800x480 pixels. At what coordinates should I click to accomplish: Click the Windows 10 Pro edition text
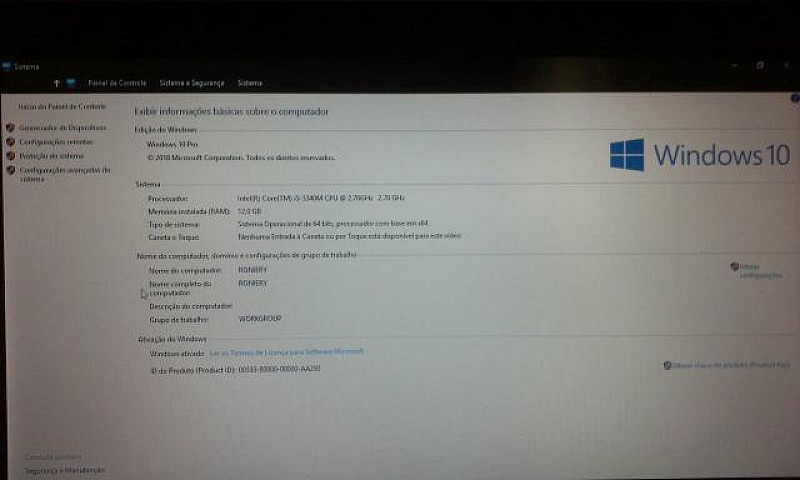pyautogui.click(x=172, y=144)
